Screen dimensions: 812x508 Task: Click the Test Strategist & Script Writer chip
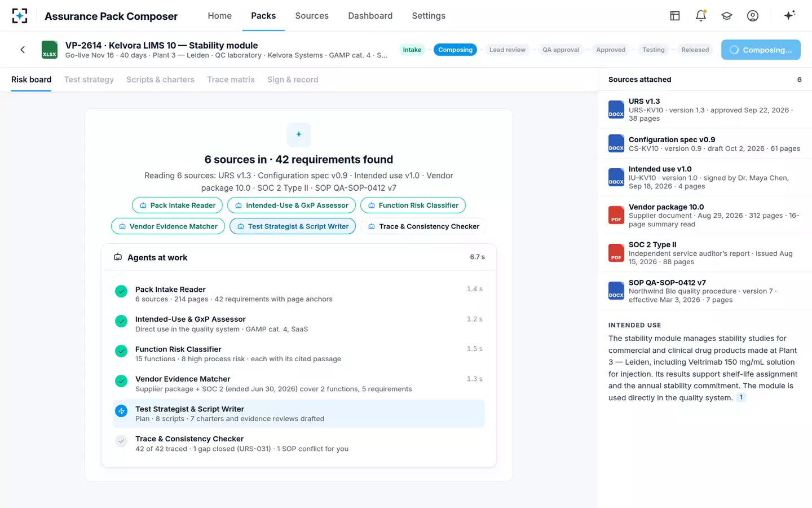293,226
